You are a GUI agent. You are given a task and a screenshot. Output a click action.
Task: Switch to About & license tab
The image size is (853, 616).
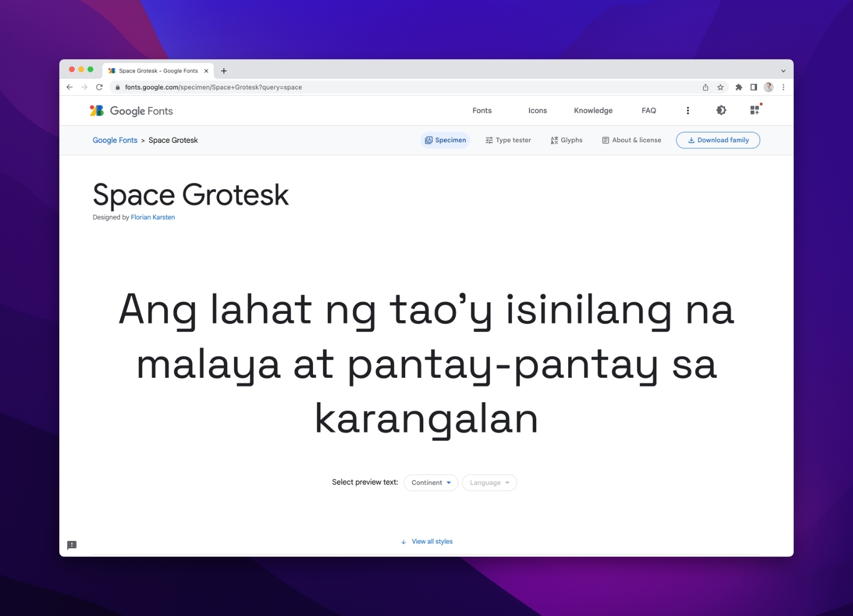coord(631,140)
